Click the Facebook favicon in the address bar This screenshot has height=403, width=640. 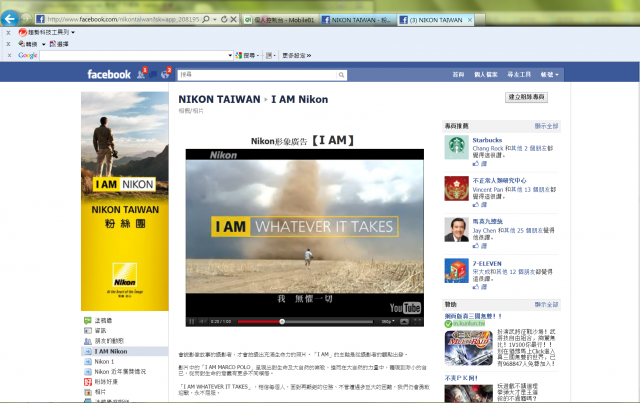[x=40, y=19]
